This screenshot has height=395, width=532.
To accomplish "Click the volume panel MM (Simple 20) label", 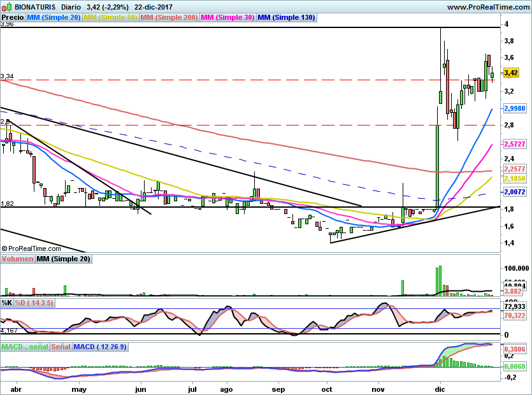I will coord(63,259).
